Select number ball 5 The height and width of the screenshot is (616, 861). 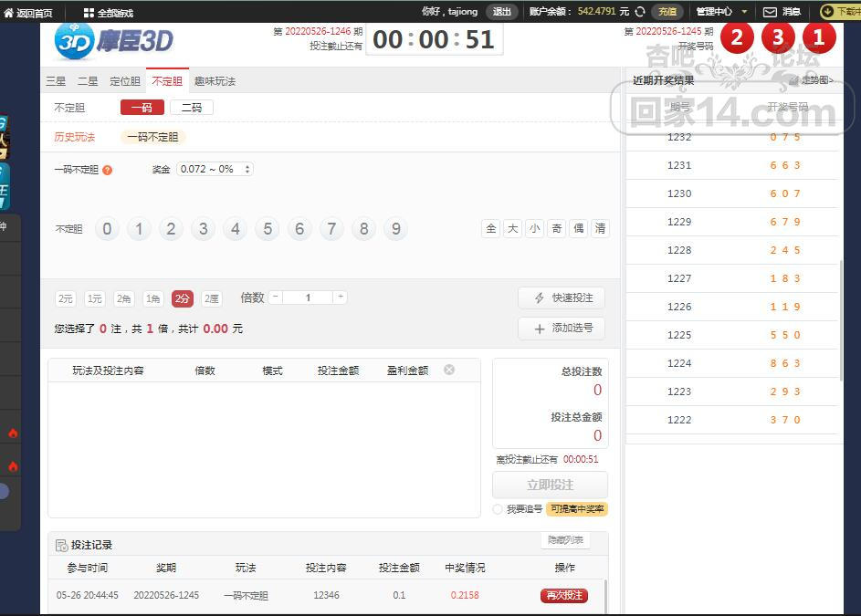[x=267, y=229]
